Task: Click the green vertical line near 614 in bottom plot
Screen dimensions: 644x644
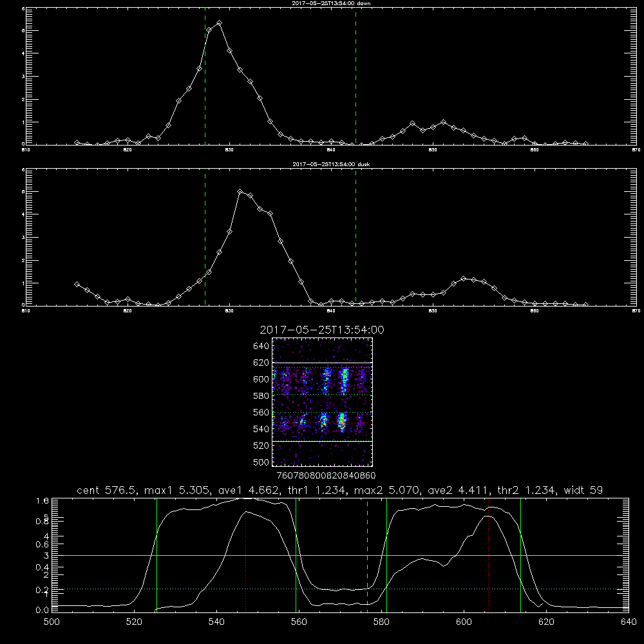Action: tap(520, 555)
